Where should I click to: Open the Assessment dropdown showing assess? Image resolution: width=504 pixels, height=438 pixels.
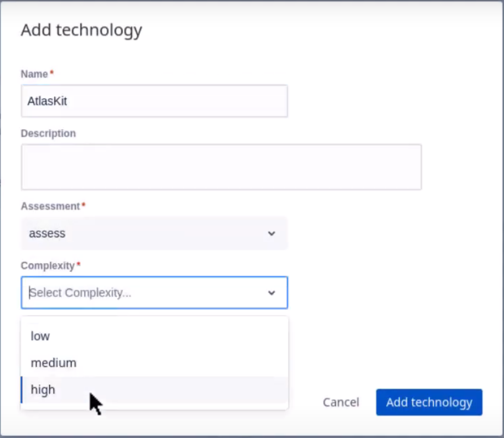point(155,233)
